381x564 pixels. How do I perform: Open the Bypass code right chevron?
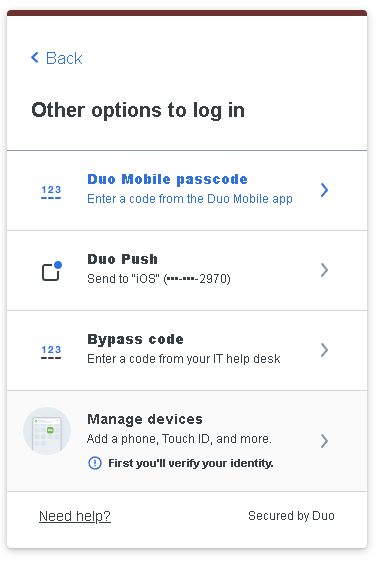click(x=324, y=350)
